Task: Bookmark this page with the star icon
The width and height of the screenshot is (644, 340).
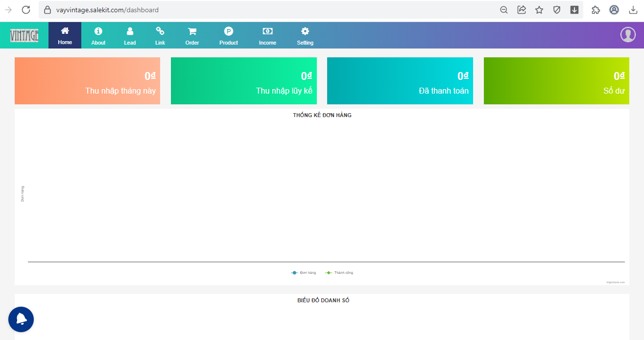Action: tap(539, 10)
